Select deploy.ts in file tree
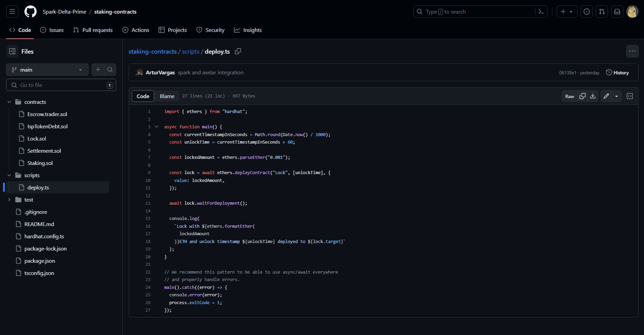The height and width of the screenshot is (335, 644). click(58, 187)
